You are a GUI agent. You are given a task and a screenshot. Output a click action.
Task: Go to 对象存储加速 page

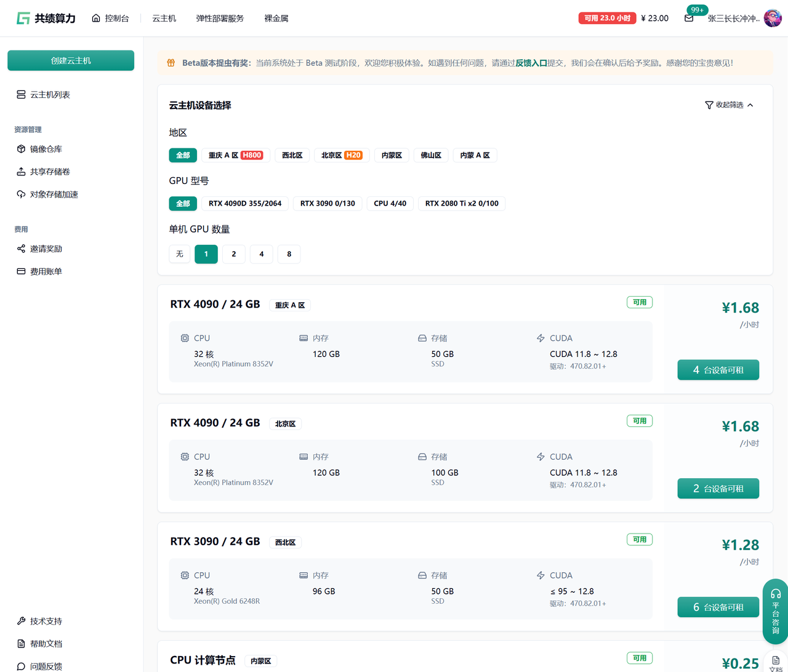tap(54, 194)
